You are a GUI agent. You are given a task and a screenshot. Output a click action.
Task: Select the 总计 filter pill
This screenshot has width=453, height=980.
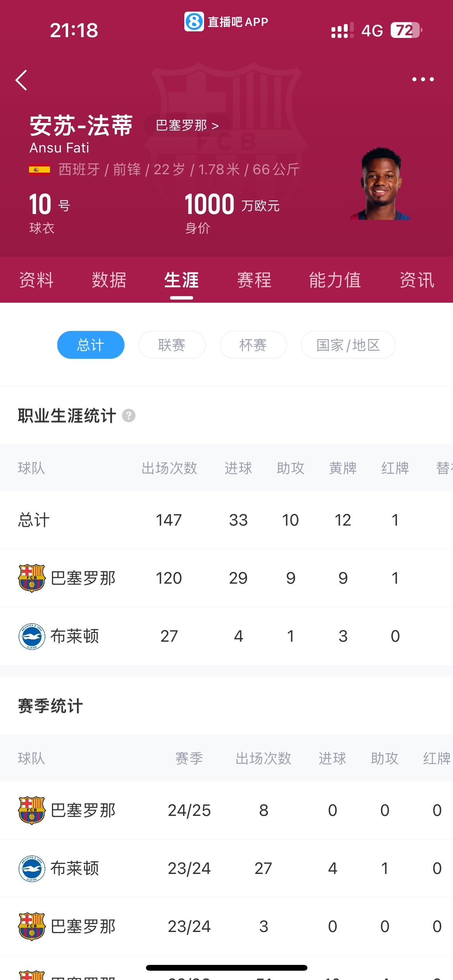(x=91, y=344)
